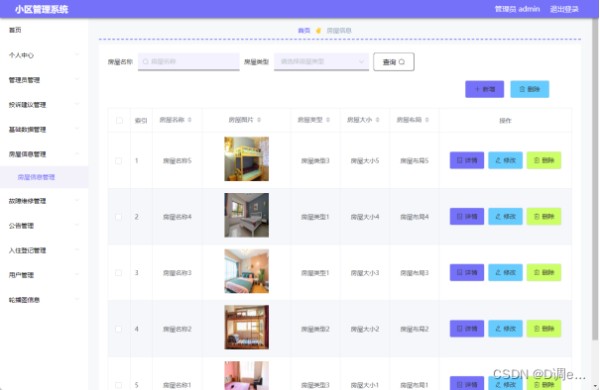Click the vertical page scrollbar
600x390 pixels.
[595, 180]
